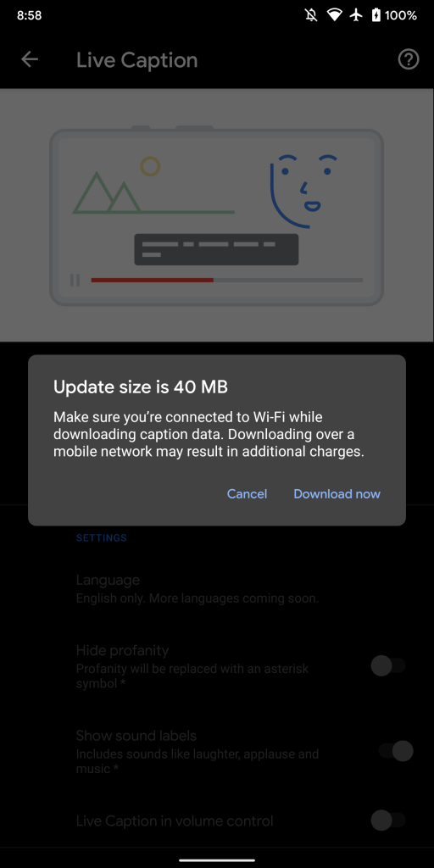Screen dimensions: 434x868
Task: Tap the Wi-Fi status icon
Action: (x=334, y=15)
